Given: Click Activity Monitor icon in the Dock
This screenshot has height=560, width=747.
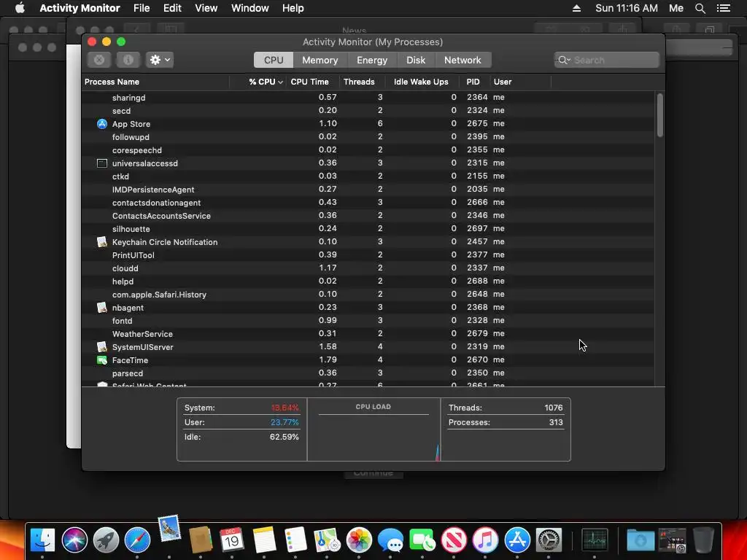Looking at the screenshot, I should point(595,540).
